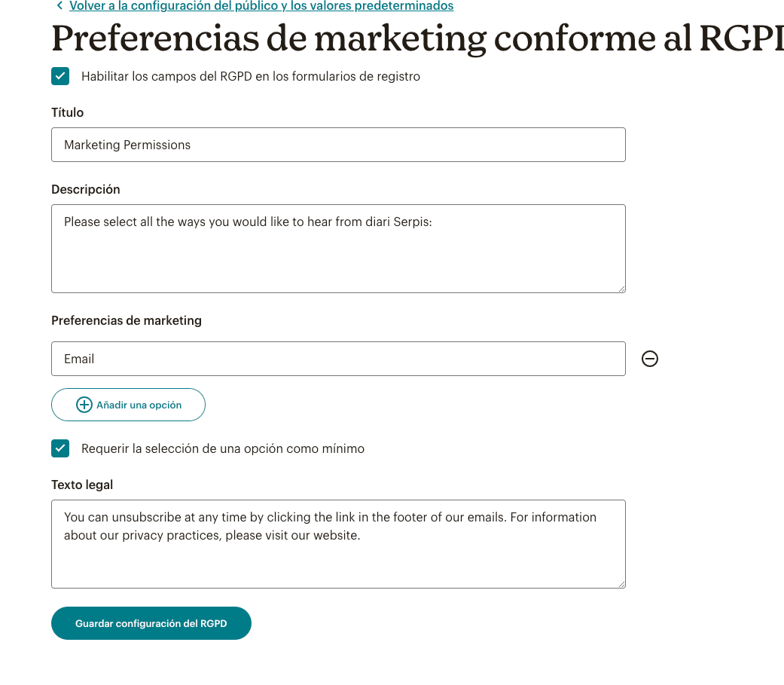
Task: Click the back chevron arrow icon
Action: click(59, 5)
